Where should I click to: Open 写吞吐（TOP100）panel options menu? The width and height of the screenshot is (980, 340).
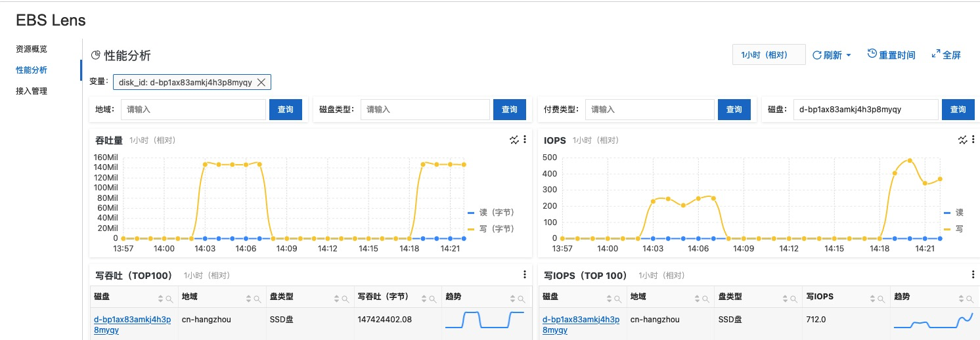point(525,275)
